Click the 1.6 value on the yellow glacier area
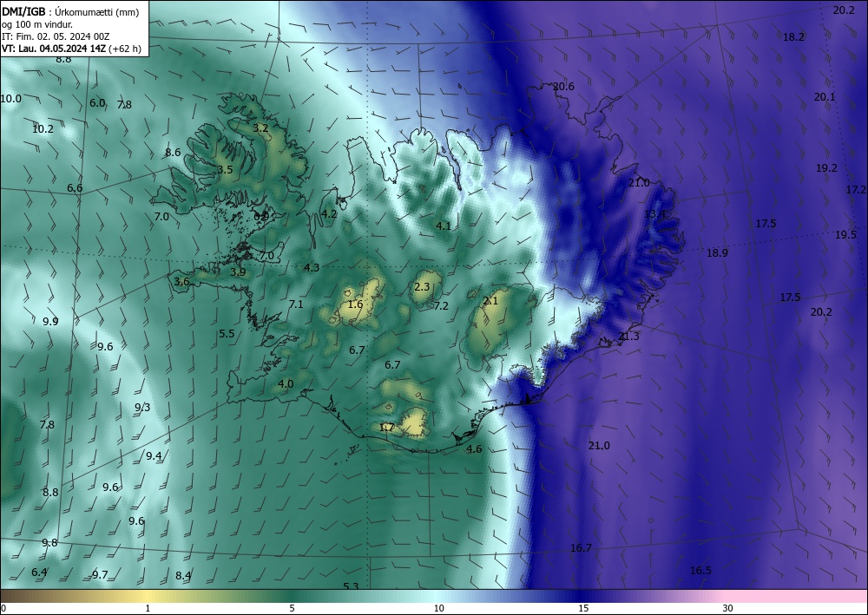 pos(355,304)
